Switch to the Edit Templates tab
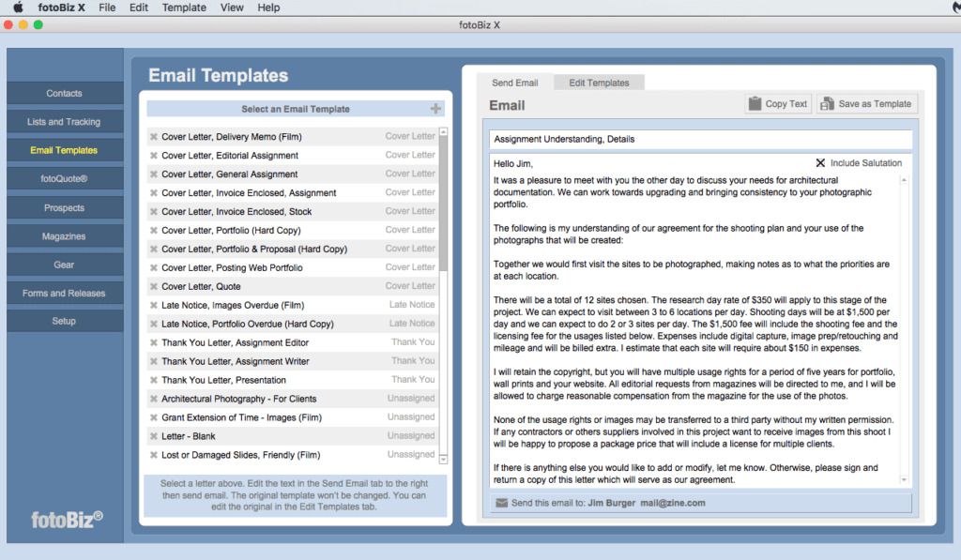 599,83
